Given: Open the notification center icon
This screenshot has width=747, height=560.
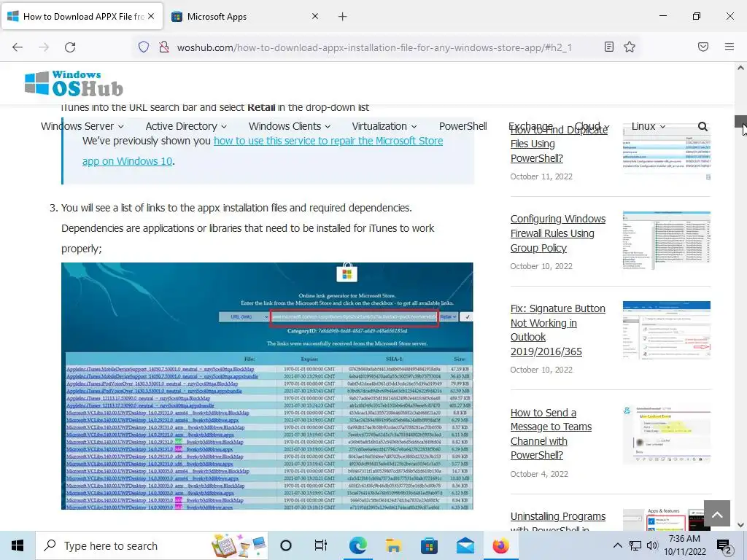Looking at the screenshot, I should point(724,545).
